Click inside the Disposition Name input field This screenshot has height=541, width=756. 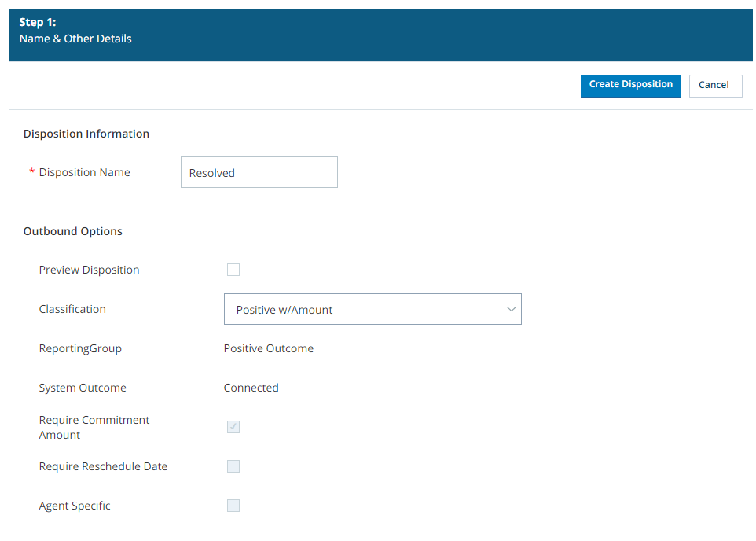(x=259, y=172)
